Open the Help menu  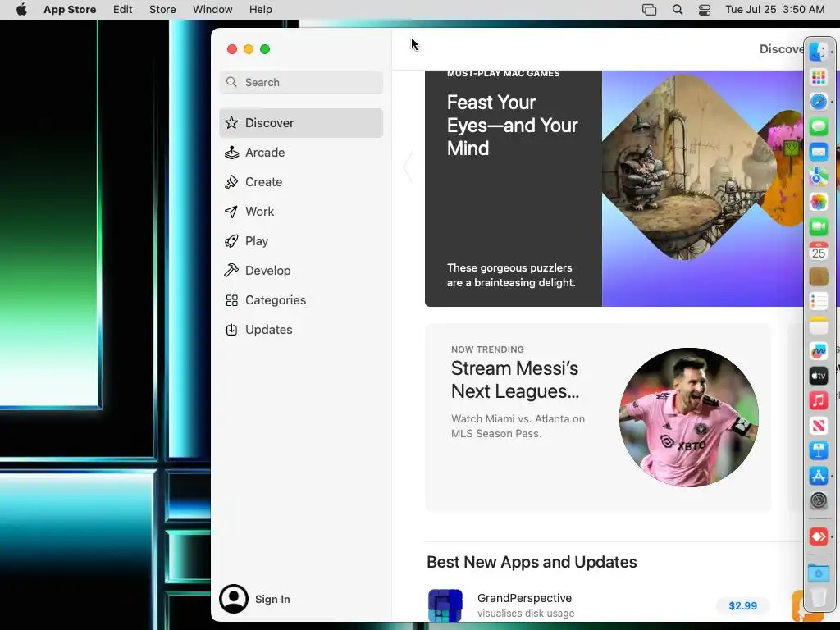[260, 9]
